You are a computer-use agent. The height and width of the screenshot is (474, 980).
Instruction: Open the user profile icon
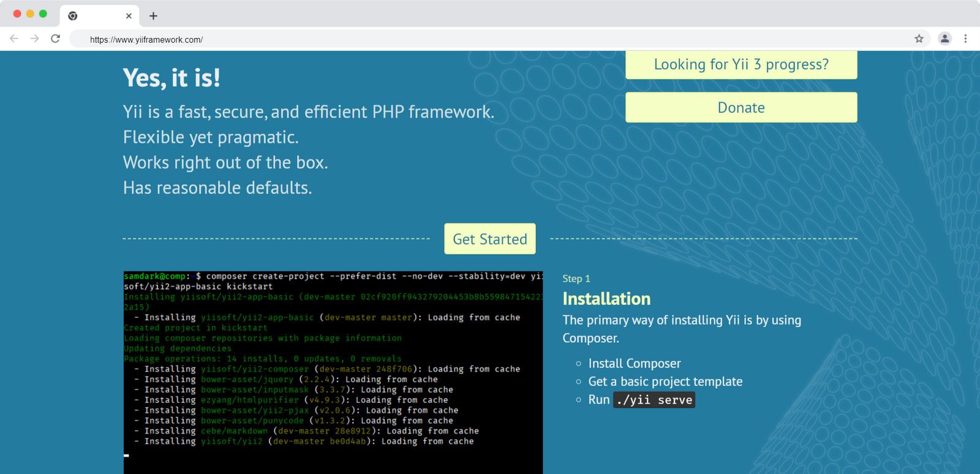pyautogui.click(x=945, y=39)
